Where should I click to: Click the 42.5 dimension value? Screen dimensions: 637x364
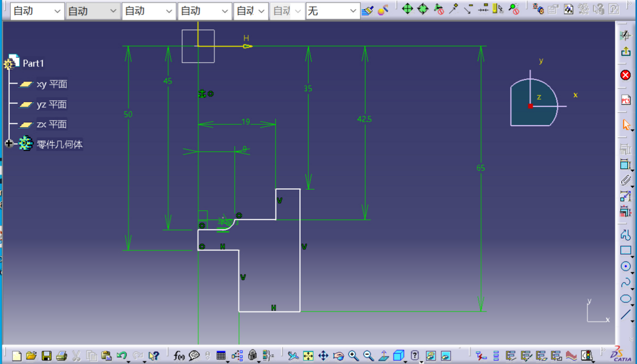click(x=364, y=119)
